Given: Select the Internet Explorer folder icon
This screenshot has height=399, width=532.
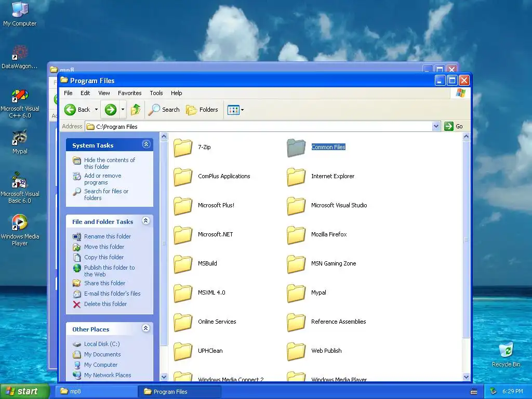Looking at the screenshot, I should (x=296, y=177).
